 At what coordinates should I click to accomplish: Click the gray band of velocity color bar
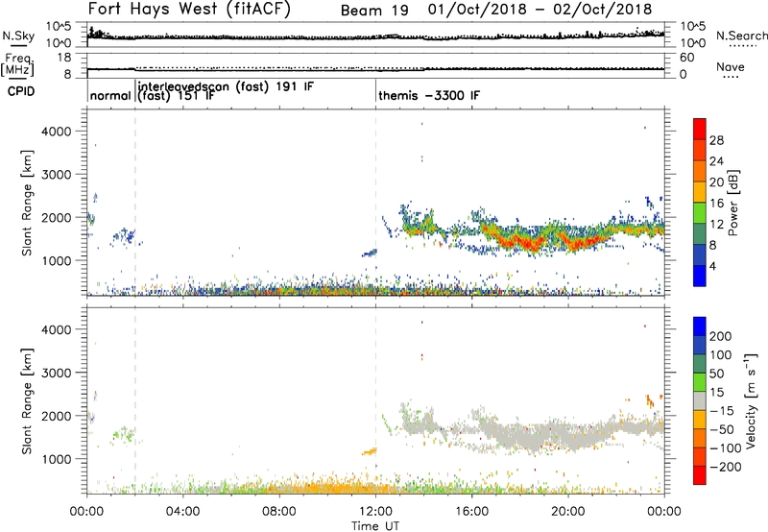tap(700, 400)
